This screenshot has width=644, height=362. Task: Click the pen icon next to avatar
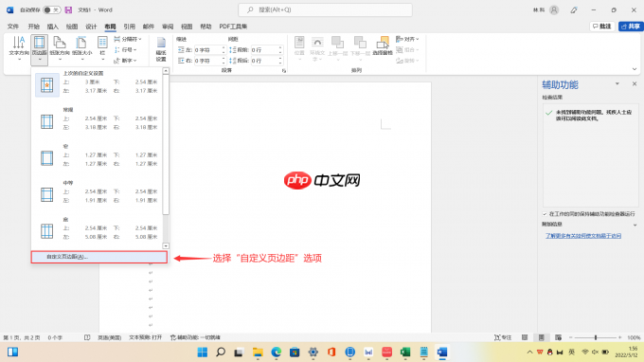click(574, 9)
